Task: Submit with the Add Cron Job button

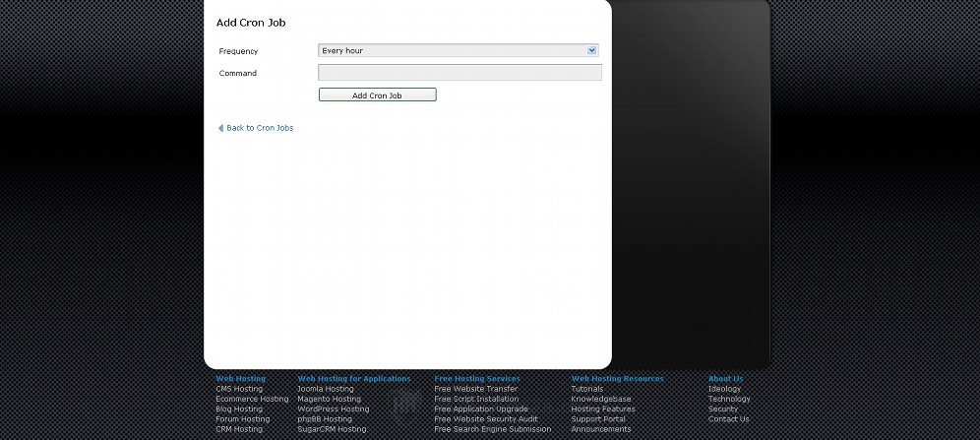Action: tap(378, 95)
